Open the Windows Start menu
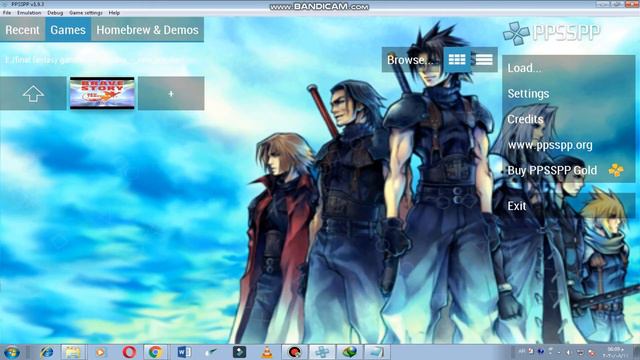Viewport: 640px width, 360px height. click(11, 352)
